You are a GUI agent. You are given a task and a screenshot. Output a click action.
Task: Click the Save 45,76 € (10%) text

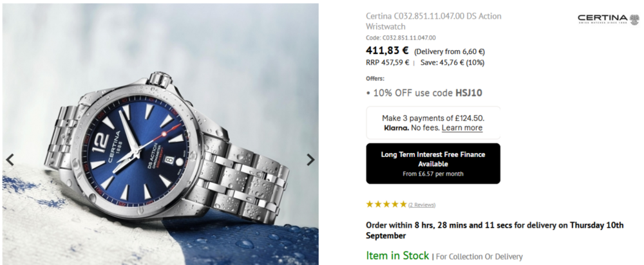pyautogui.click(x=452, y=62)
